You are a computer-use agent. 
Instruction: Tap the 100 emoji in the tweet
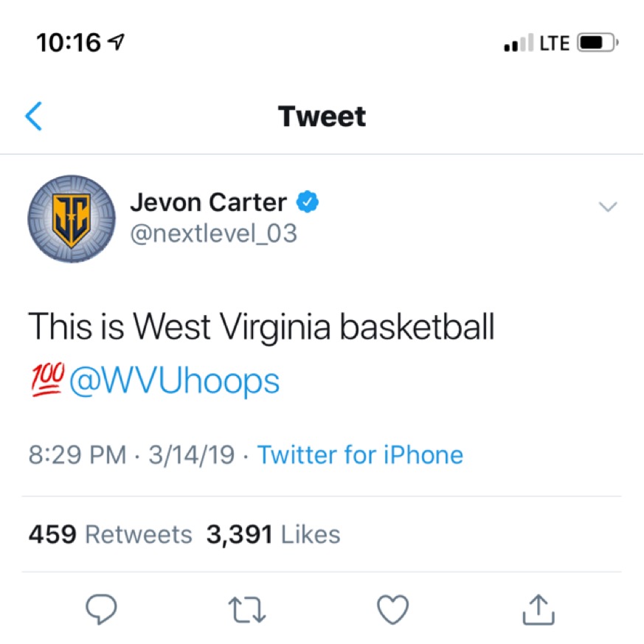[48, 379]
